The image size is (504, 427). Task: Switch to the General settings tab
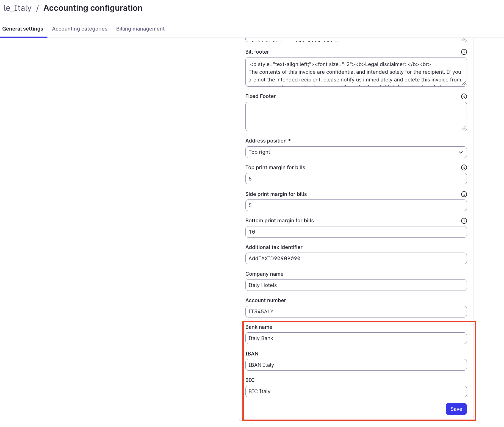[23, 29]
